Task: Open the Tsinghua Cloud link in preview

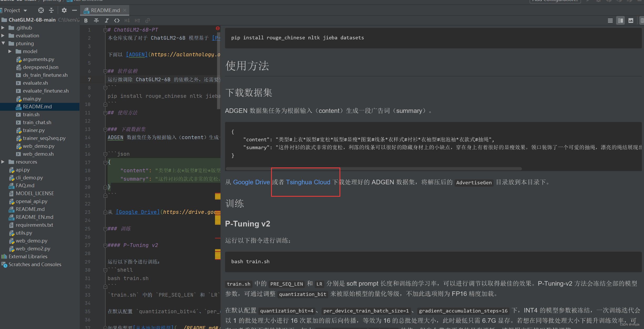Action: coord(308,182)
